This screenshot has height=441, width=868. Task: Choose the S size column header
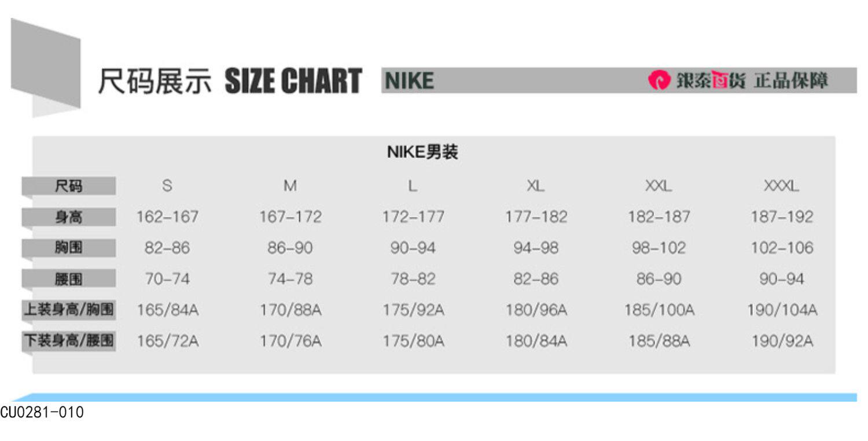167,186
